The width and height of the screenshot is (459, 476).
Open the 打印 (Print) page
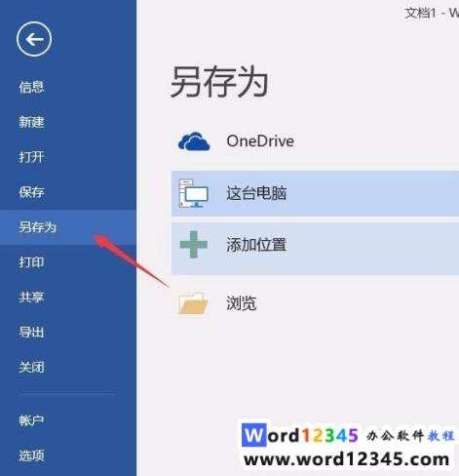point(31,262)
